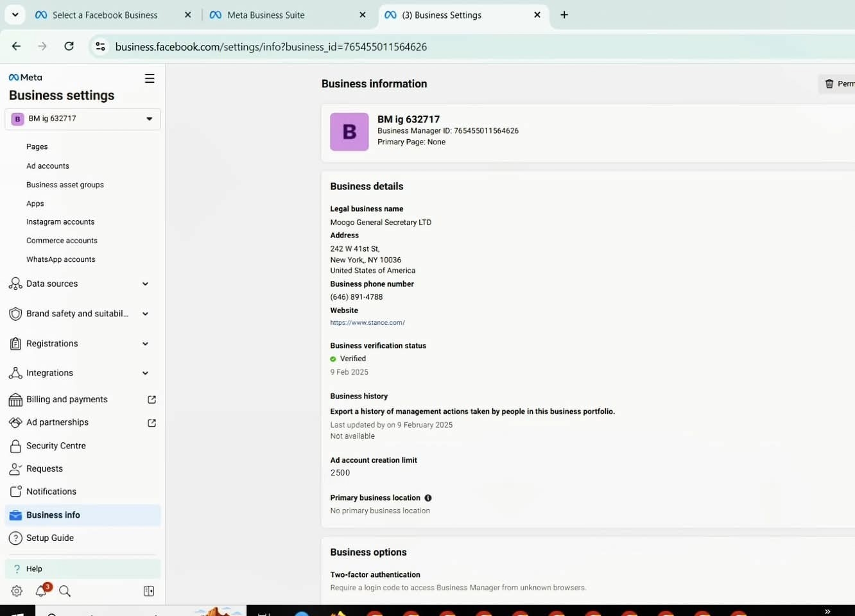Click the green Verified status icon
The height and width of the screenshot is (616, 855).
(x=333, y=359)
